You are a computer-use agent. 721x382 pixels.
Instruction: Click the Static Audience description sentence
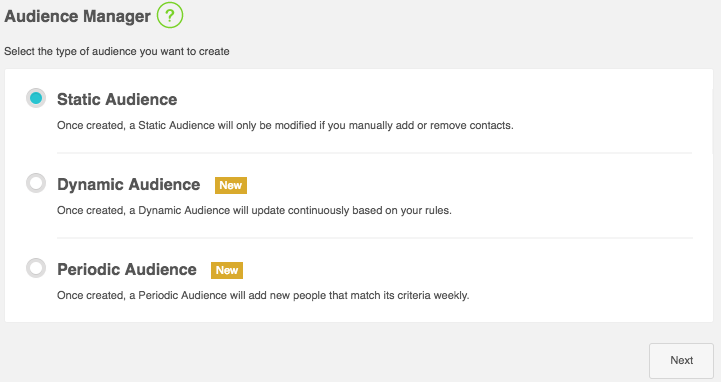(285, 125)
